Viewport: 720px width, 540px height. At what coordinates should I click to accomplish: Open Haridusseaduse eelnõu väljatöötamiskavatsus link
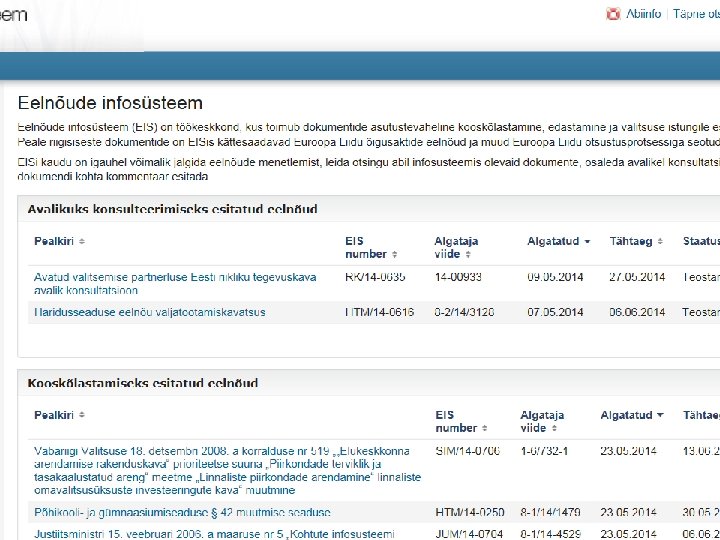(150, 312)
